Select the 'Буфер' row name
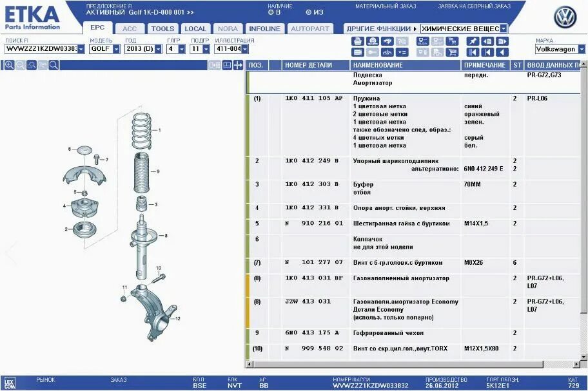 [363, 184]
